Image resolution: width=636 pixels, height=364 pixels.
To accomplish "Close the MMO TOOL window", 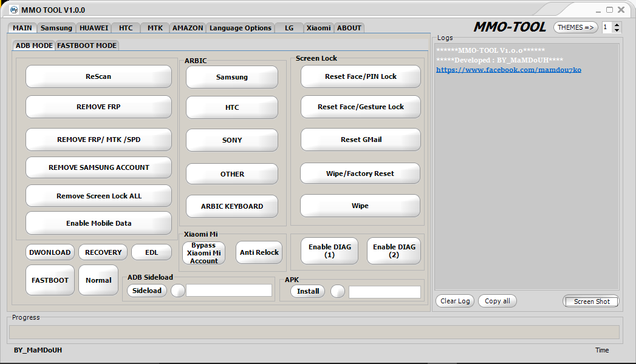I will pos(621,10).
